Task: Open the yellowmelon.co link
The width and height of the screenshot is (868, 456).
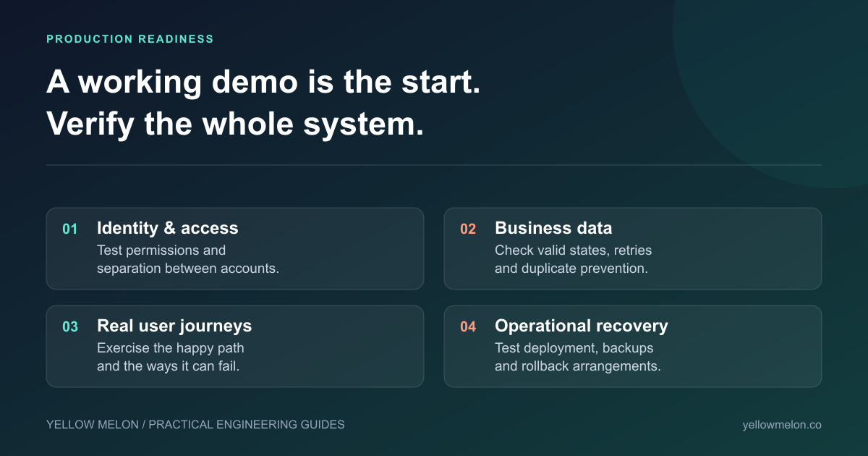Action: pyautogui.click(x=782, y=425)
